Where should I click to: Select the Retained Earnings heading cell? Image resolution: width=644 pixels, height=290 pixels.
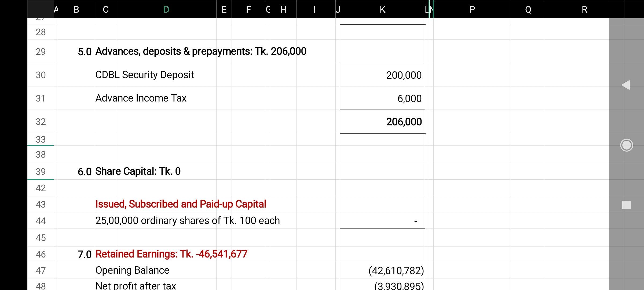pyautogui.click(x=171, y=253)
